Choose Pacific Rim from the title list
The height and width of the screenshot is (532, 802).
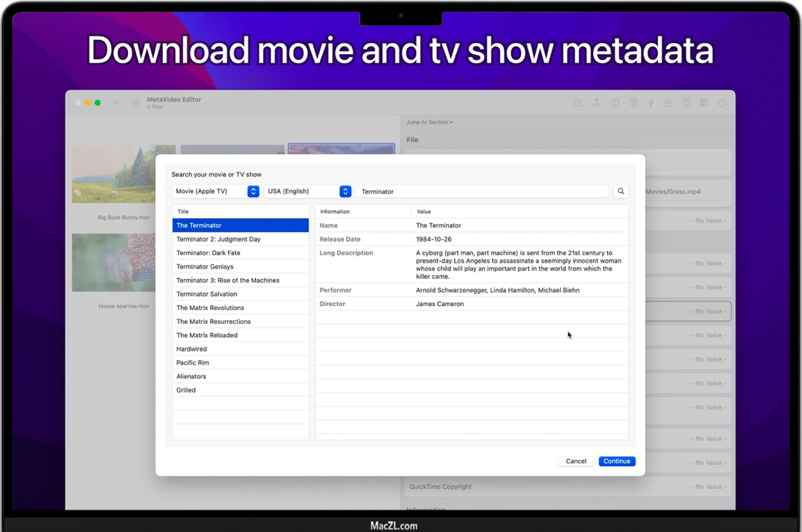193,362
